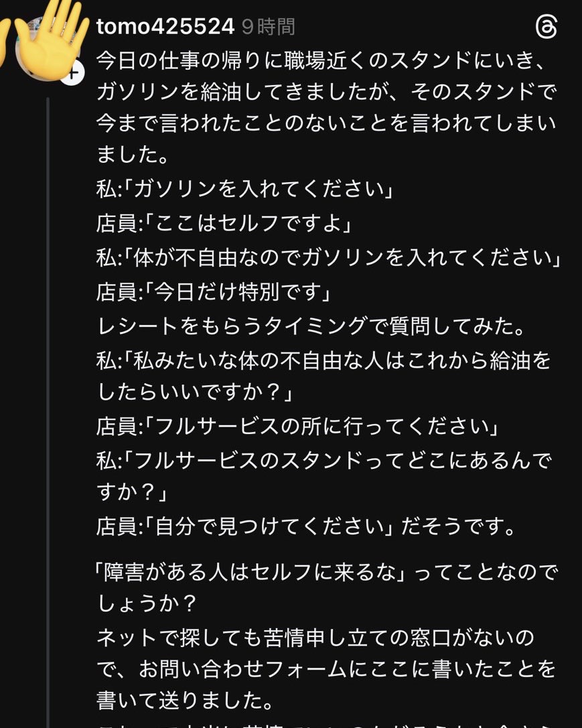Click the partial hand emoji at left edge
This screenshot has height=728, width=582.
pos(5,40)
